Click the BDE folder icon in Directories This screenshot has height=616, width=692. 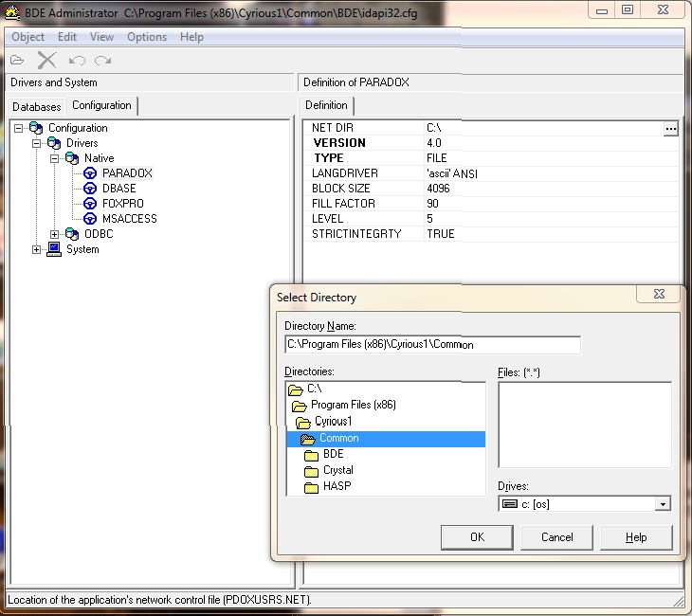click(x=311, y=455)
